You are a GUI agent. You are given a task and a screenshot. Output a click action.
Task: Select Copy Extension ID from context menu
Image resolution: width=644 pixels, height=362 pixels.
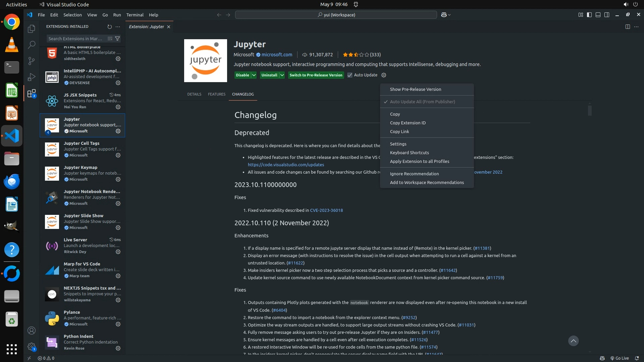408,123
